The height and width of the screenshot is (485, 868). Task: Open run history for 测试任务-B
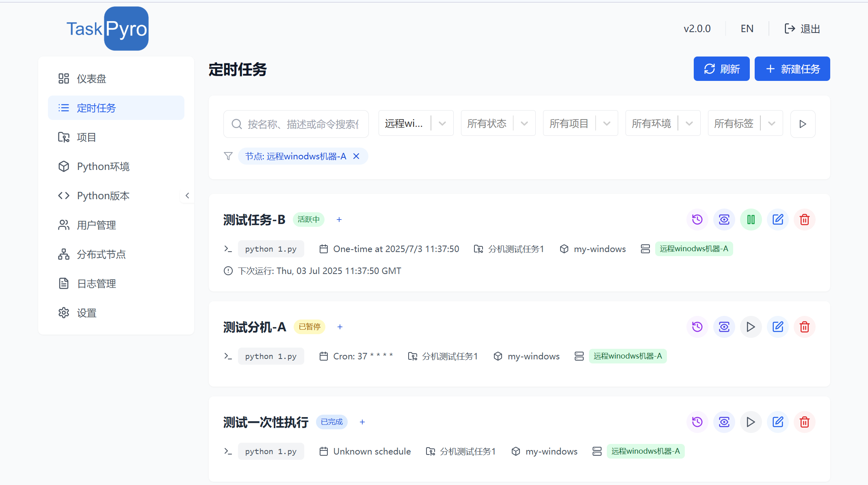(697, 220)
